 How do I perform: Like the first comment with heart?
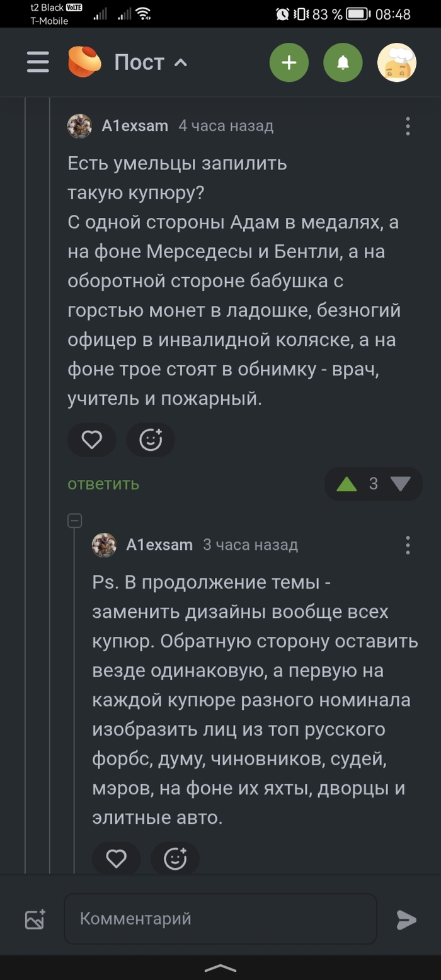pyautogui.click(x=92, y=440)
